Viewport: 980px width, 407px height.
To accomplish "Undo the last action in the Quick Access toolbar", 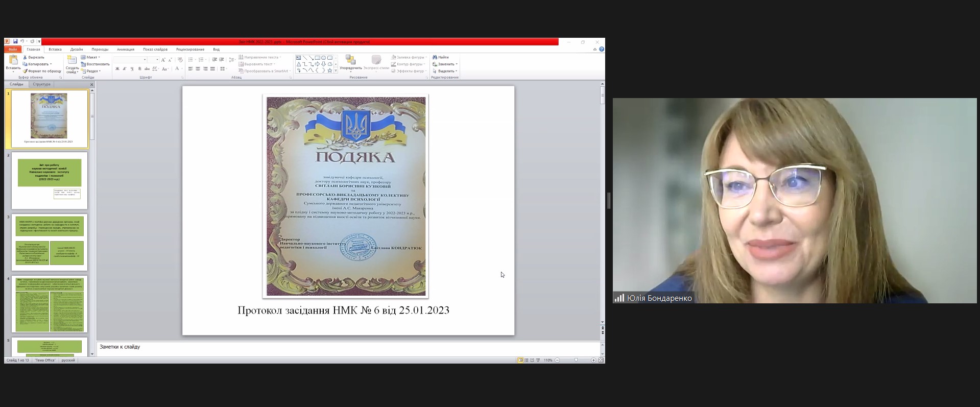I will 22,41.
